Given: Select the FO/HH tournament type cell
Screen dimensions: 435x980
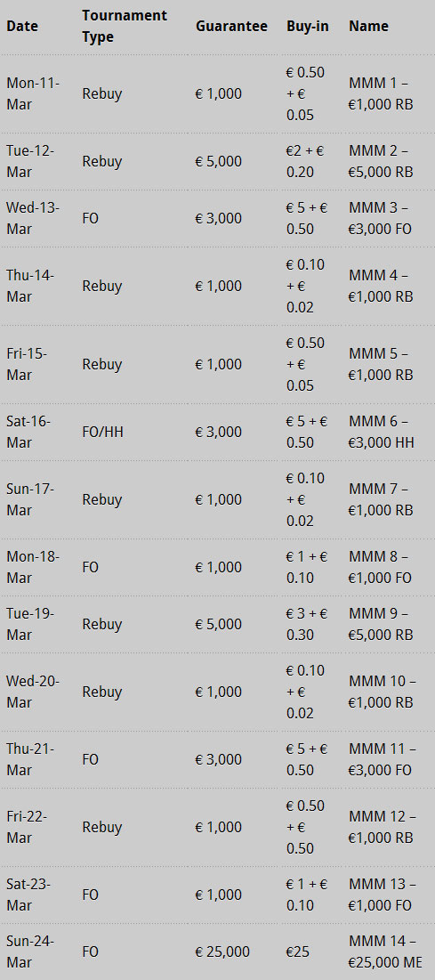Looking at the screenshot, I should point(102,432).
